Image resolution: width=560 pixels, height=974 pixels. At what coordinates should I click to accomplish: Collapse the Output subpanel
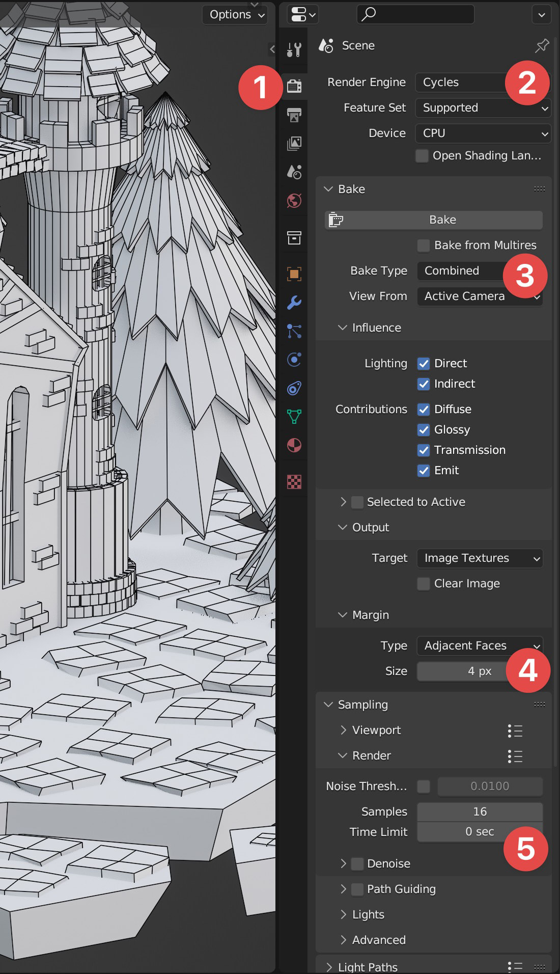click(x=343, y=527)
